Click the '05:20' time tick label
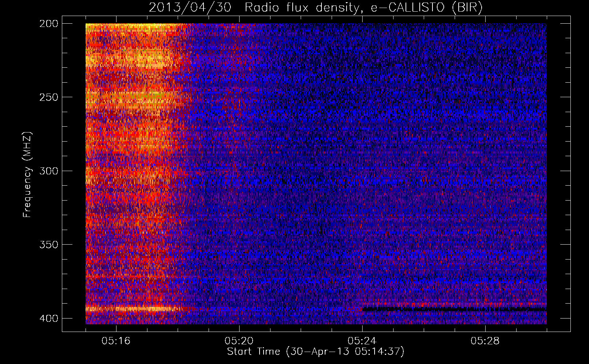 pos(239,341)
